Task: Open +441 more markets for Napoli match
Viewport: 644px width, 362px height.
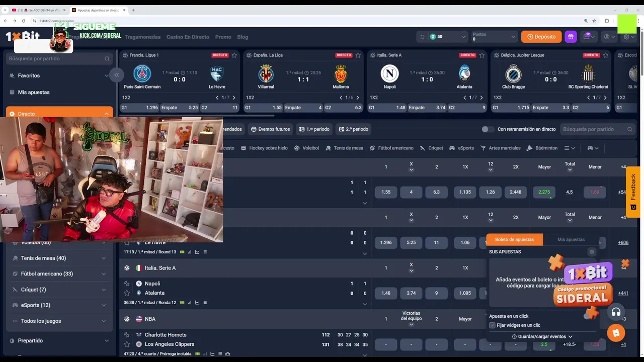Action: point(623,293)
